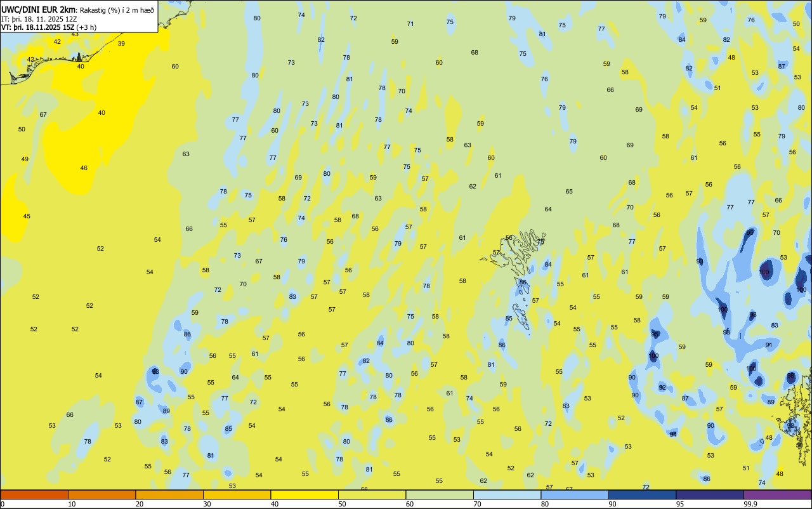Choose the 80–90 medium blue legend swatch
Image resolution: width=812 pixels, height=509 pixels.
pyautogui.click(x=575, y=494)
